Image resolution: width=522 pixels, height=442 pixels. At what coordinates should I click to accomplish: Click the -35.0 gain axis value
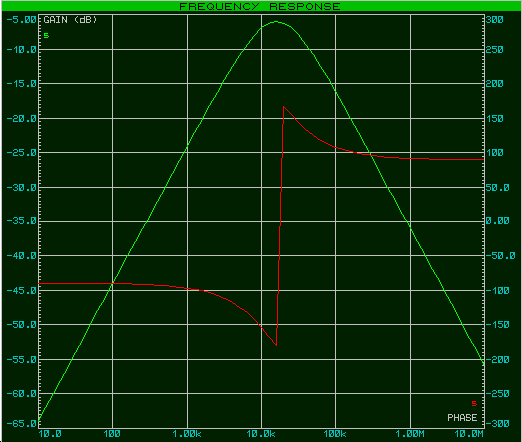pyautogui.click(x=22, y=221)
